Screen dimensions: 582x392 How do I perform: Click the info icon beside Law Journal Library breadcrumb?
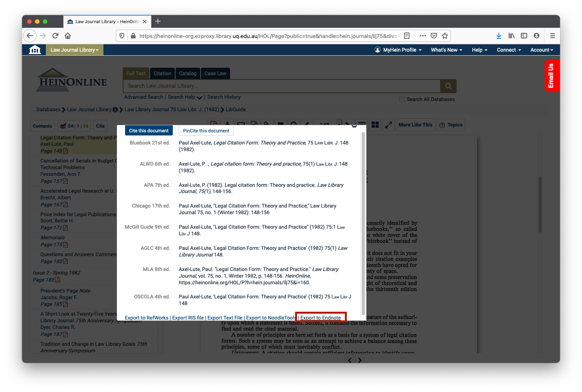(115, 110)
